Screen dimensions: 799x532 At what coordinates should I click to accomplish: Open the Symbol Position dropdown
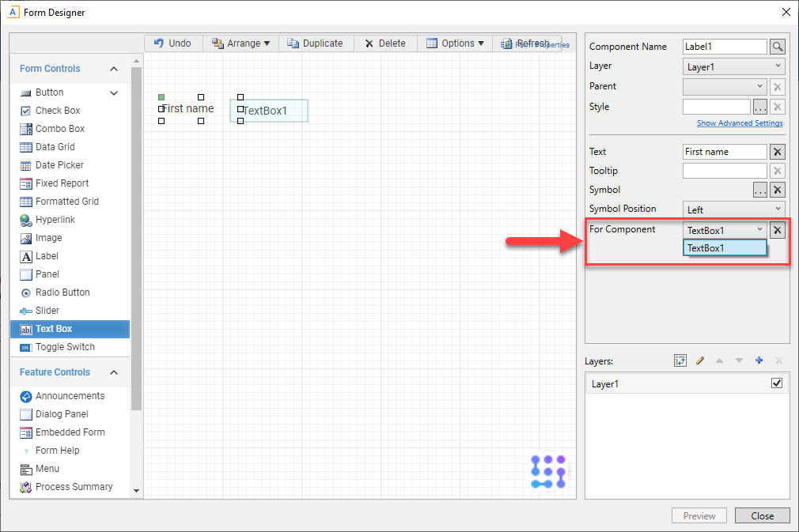[733, 209]
